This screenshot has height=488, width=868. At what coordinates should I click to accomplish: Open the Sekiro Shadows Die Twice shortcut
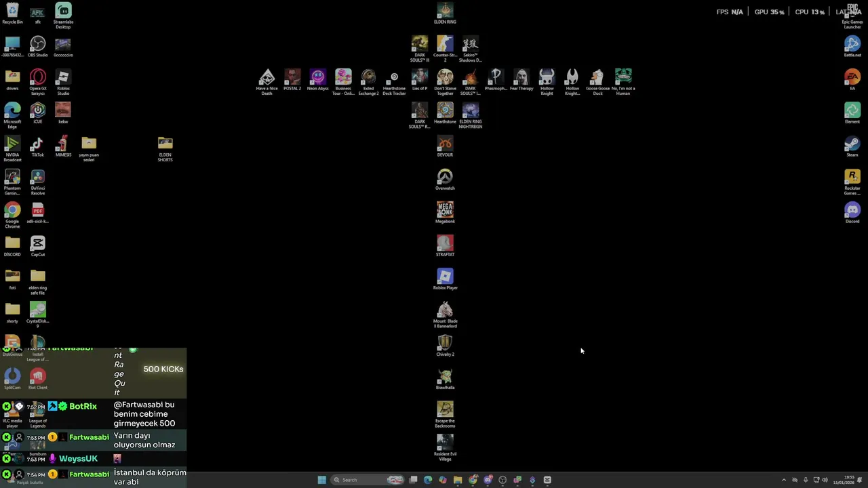[x=471, y=49]
